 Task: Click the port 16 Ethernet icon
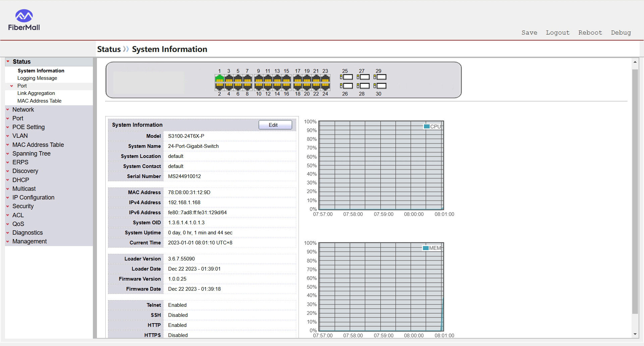[286, 86]
